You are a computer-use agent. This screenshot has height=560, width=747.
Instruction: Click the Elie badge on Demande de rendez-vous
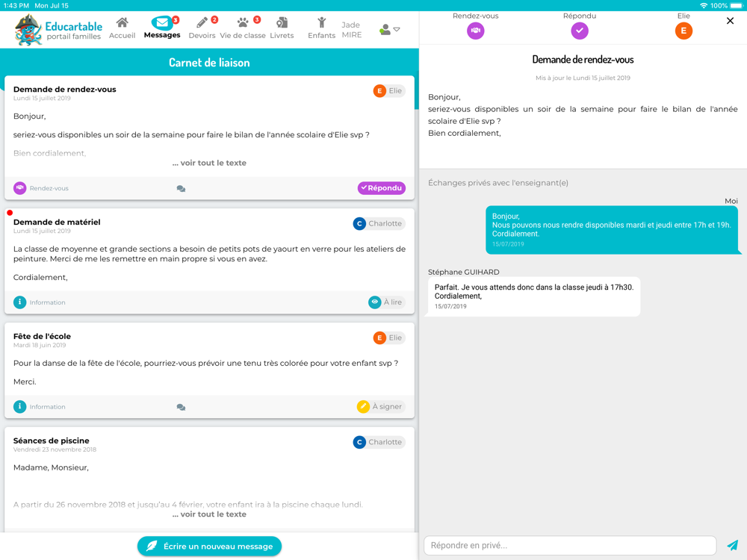[x=388, y=91]
